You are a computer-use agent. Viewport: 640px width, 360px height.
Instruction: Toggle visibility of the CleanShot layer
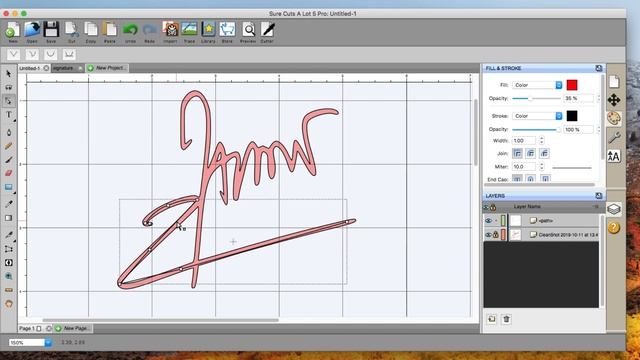coord(488,235)
